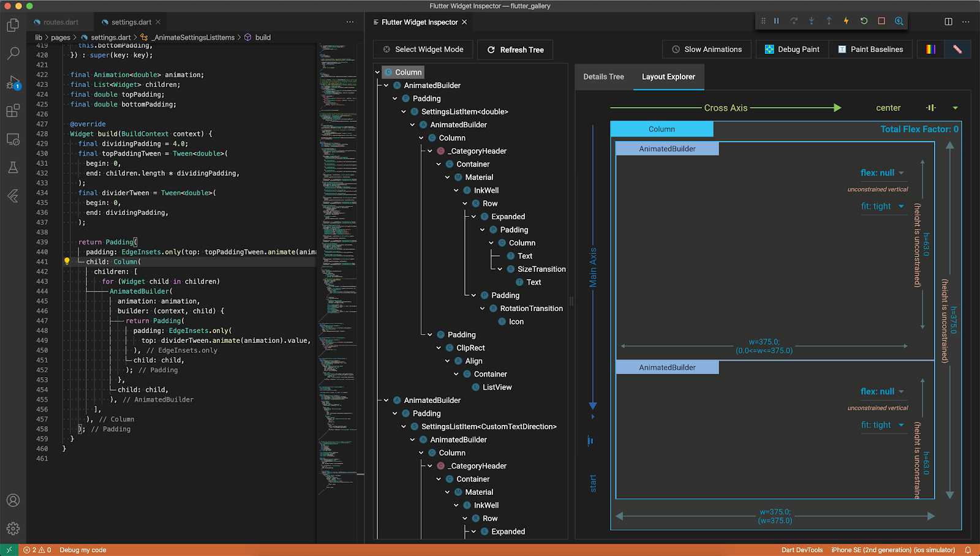
Task: Click the Refresh Tree button
Action: coord(515,50)
